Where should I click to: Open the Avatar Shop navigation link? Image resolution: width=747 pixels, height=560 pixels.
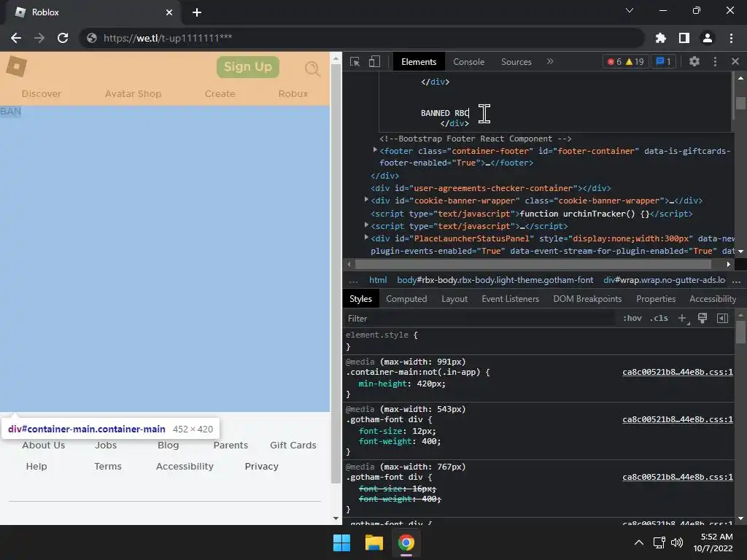(133, 94)
